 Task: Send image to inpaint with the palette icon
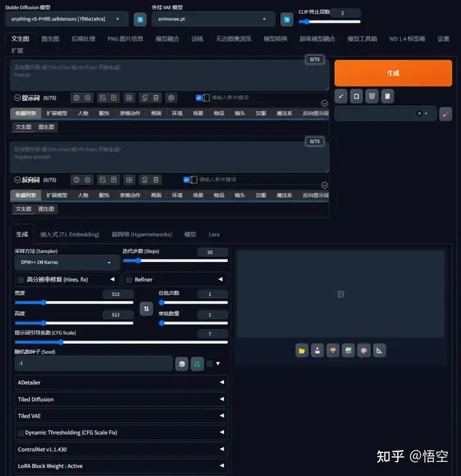[x=364, y=350]
